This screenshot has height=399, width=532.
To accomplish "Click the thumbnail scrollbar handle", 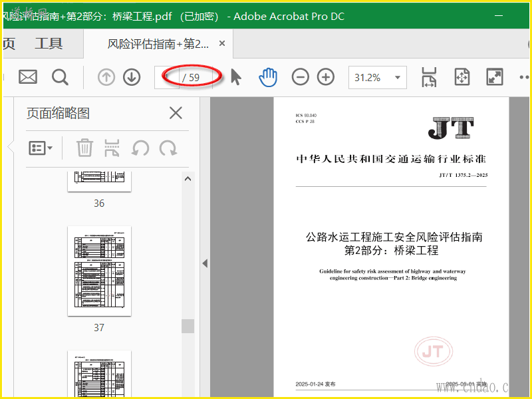I will tap(188, 326).
